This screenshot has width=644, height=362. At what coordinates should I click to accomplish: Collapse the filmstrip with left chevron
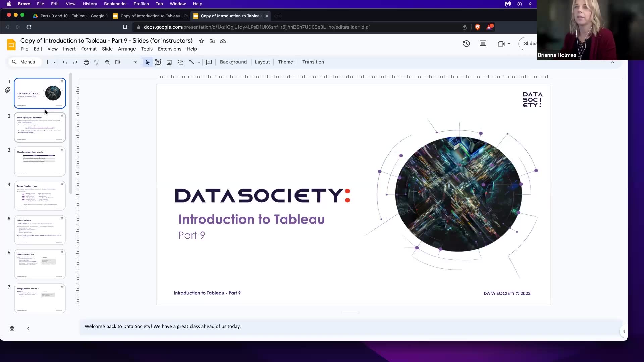tap(28, 328)
